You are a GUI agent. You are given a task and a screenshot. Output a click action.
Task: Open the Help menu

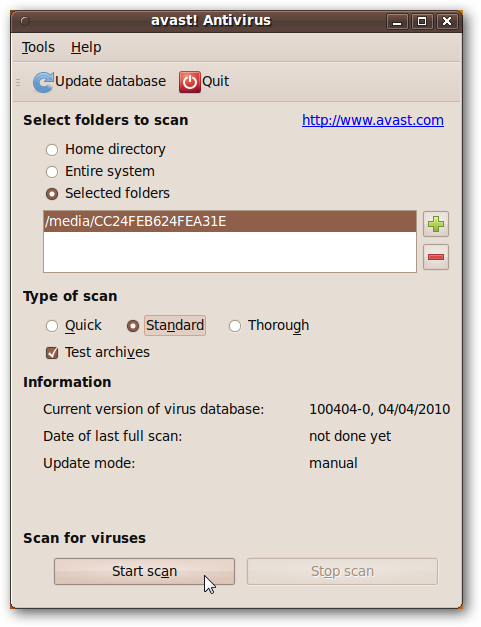[x=86, y=47]
